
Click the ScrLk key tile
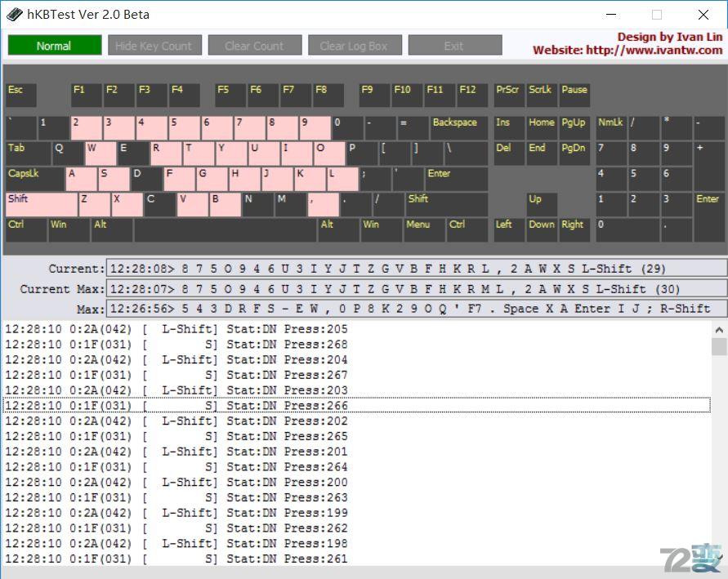(542, 95)
